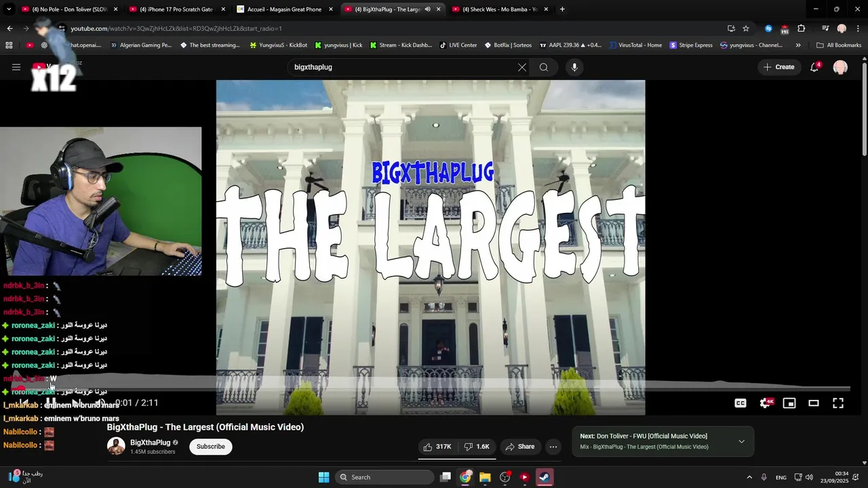Close the Sheck Wes - Mo Bamba tab
This screenshot has height=488, width=868.
546,9
